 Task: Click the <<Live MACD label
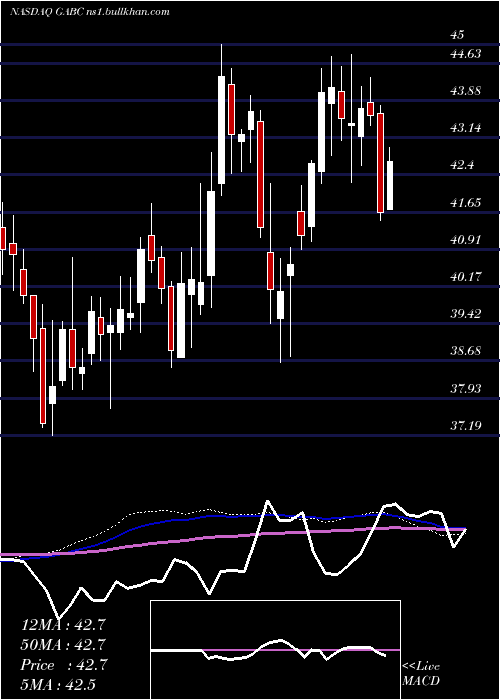[x=421, y=674]
